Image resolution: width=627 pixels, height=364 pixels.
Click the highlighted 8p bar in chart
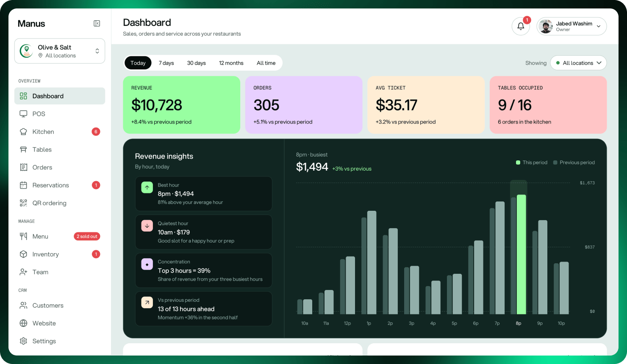point(521,254)
